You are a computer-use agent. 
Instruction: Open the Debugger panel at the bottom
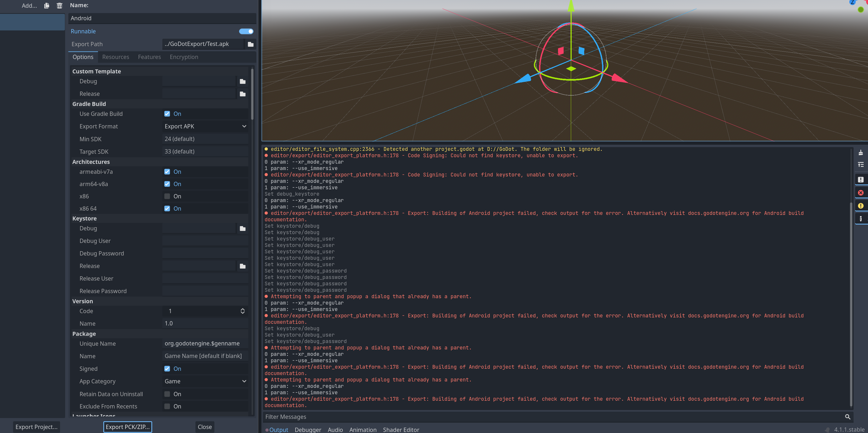tap(308, 429)
